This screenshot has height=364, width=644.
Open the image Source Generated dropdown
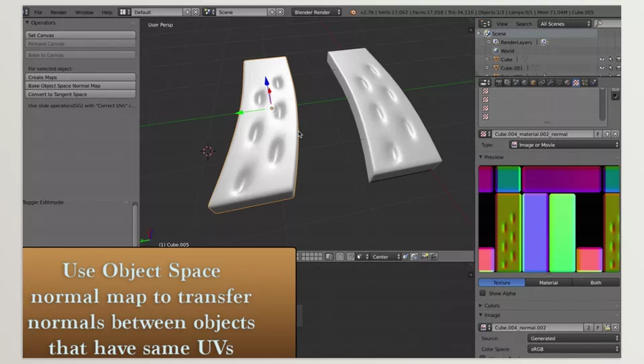coord(574,338)
